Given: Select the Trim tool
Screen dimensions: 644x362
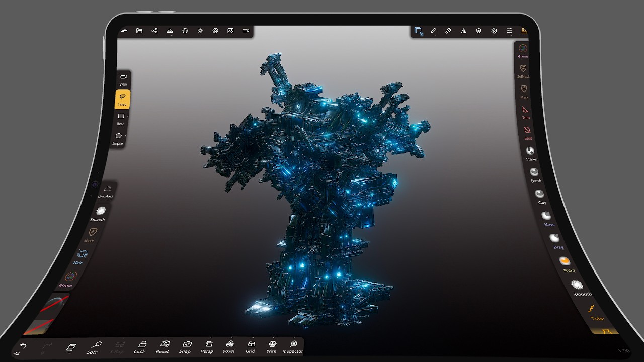Looking at the screenshot, I should pyautogui.click(x=526, y=112).
